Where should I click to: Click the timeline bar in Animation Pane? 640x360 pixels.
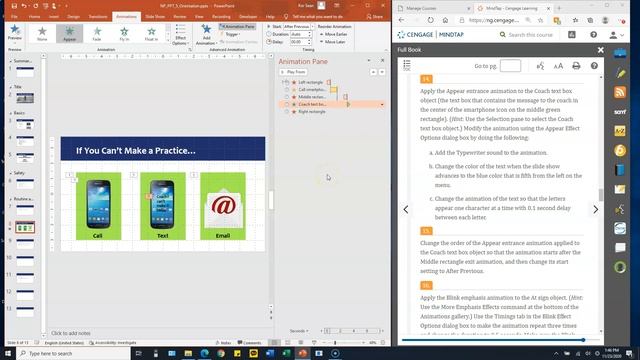(x=353, y=331)
